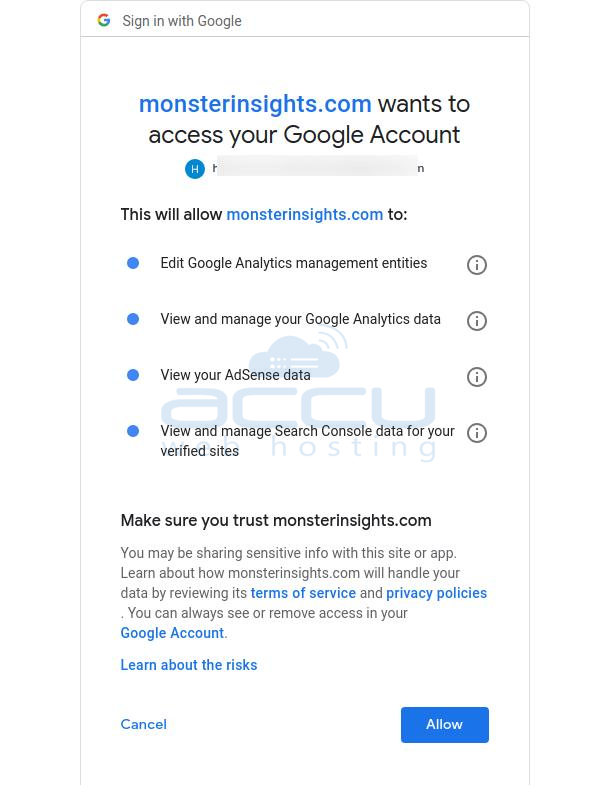Cancel the sign-in request

(143, 724)
